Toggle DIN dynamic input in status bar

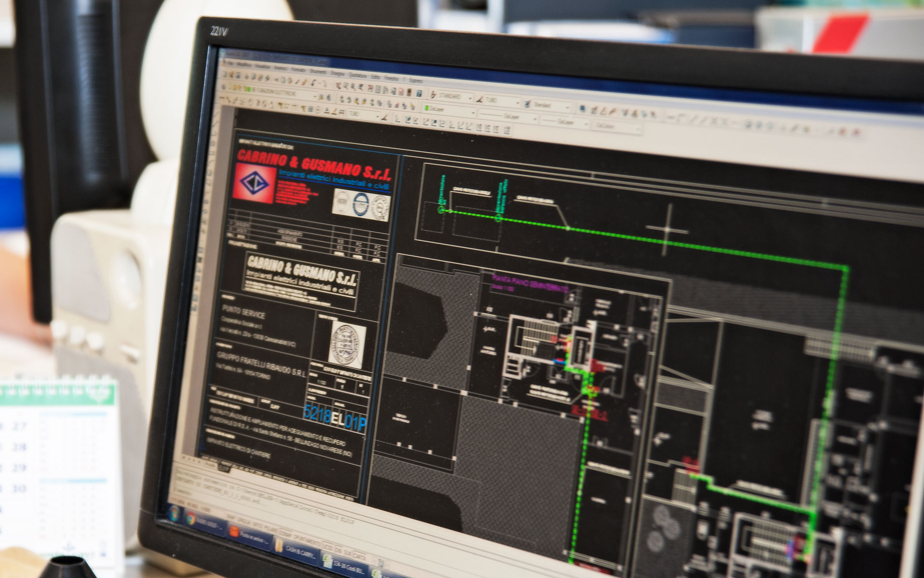pos(338,551)
